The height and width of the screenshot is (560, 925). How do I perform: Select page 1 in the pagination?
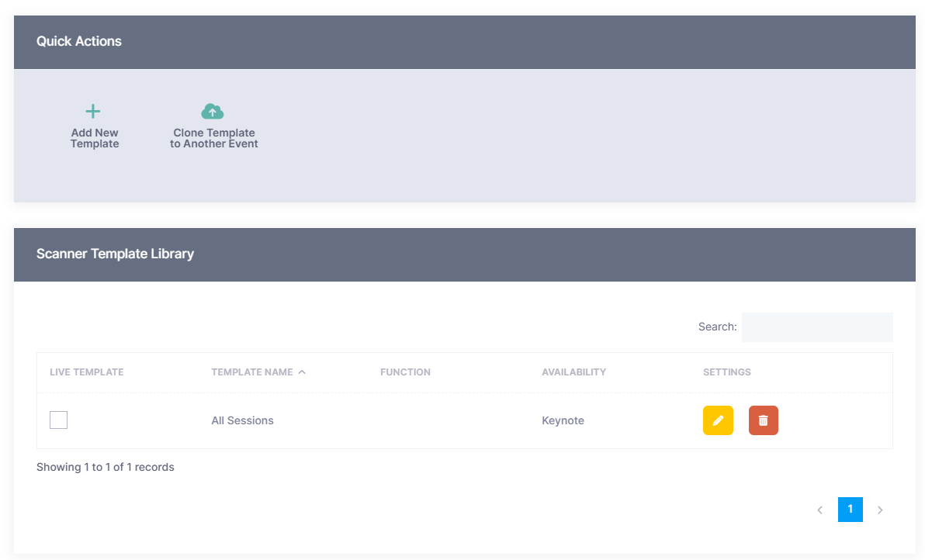[850, 510]
